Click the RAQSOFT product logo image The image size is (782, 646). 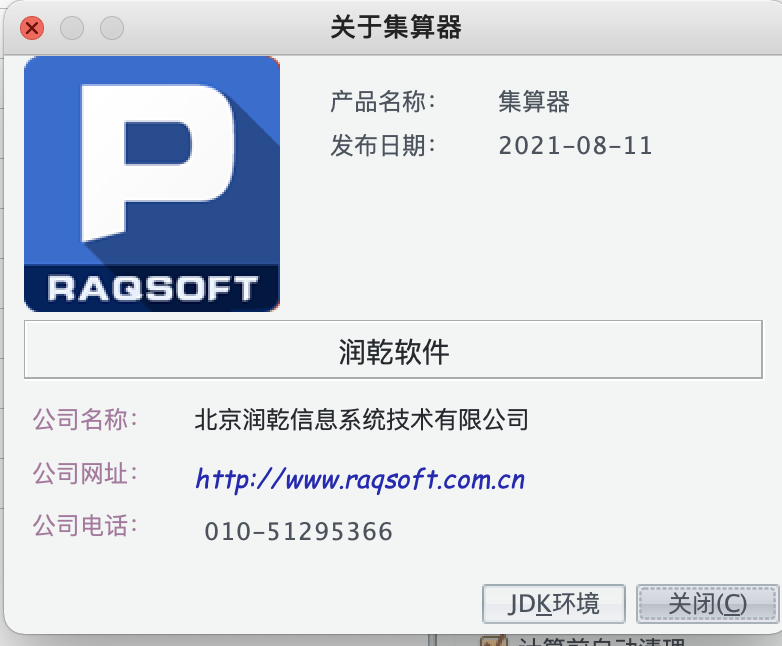click(x=152, y=184)
